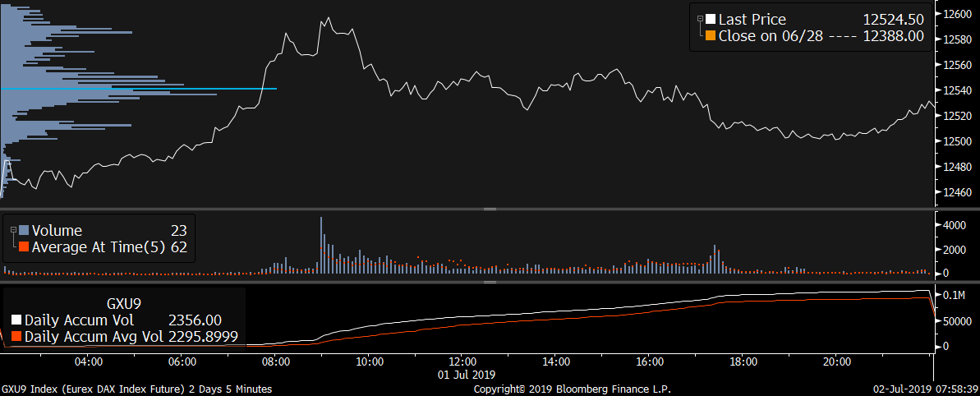Viewport: 980px width, 396px height.
Task: Click the 12580 price axis label
Action: pos(957,40)
